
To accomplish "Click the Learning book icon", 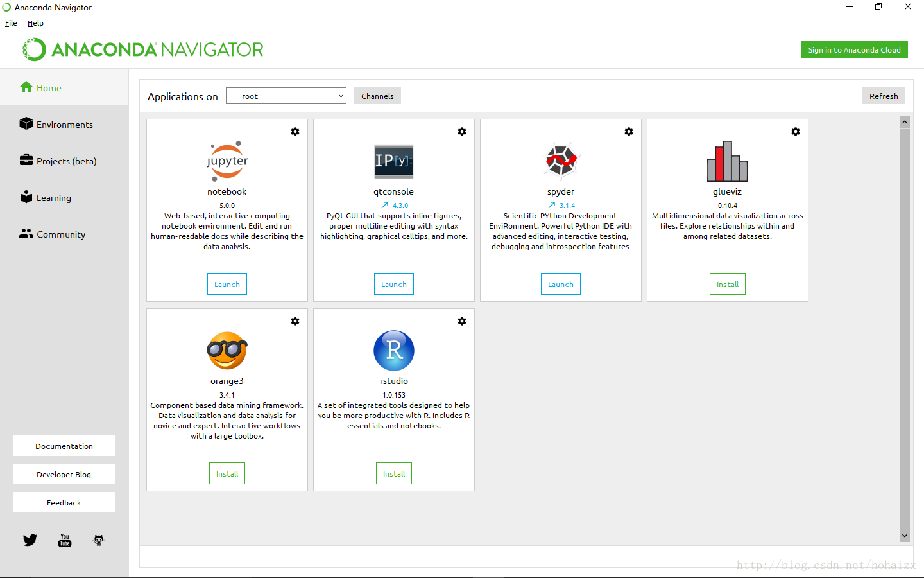I will click(26, 197).
